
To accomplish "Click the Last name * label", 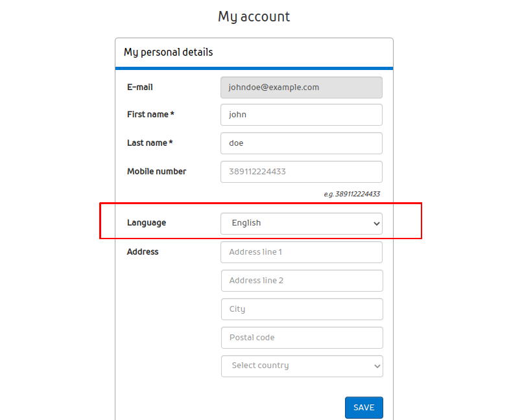I will pyautogui.click(x=150, y=143).
